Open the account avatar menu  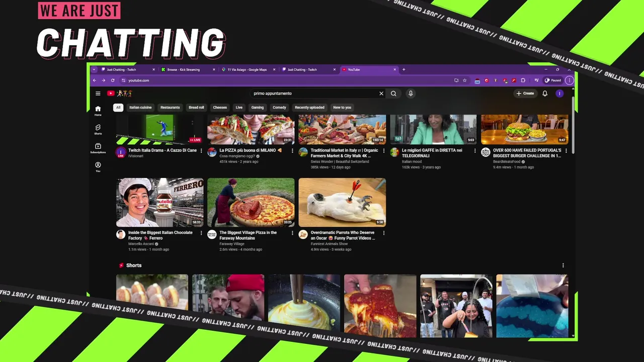[x=559, y=94]
